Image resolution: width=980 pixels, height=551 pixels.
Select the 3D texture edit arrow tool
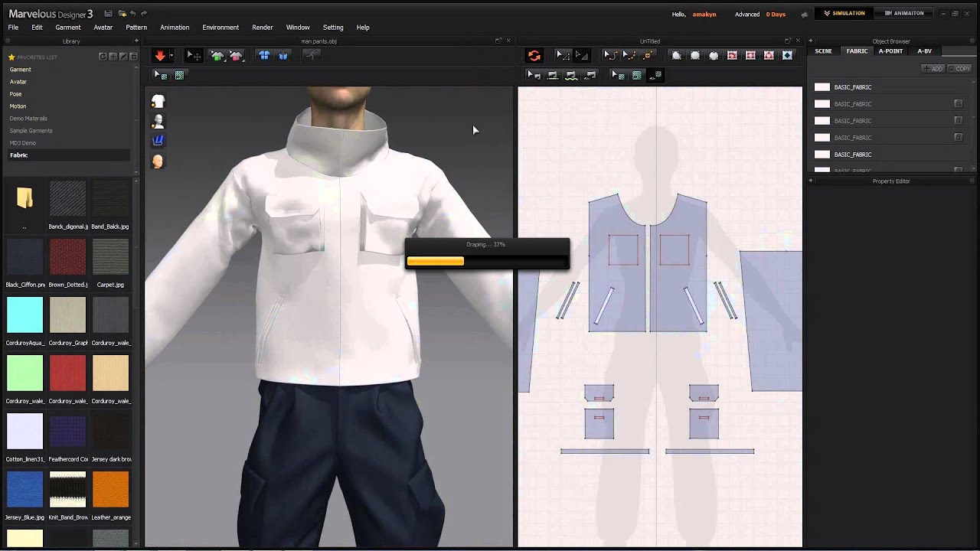point(161,75)
